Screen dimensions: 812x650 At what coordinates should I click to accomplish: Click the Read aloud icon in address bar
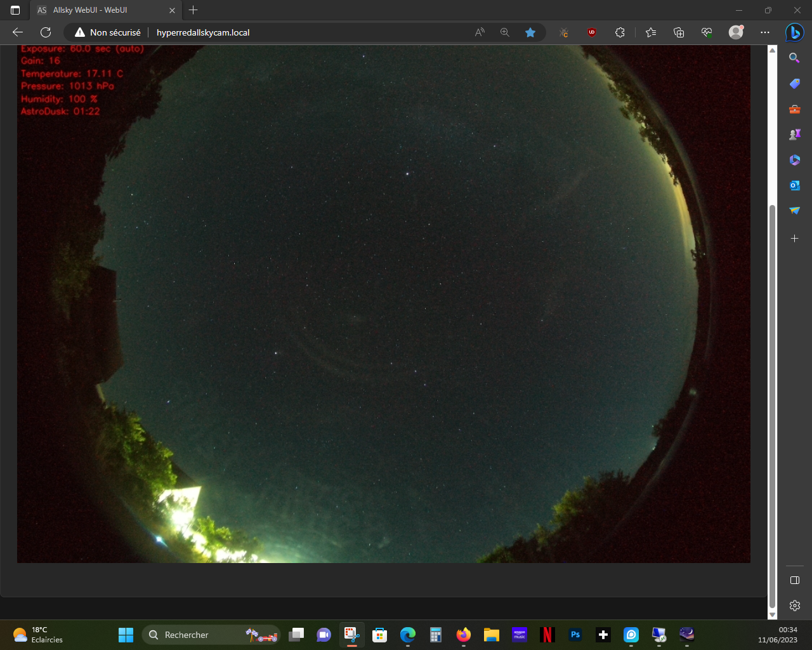click(x=480, y=32)
